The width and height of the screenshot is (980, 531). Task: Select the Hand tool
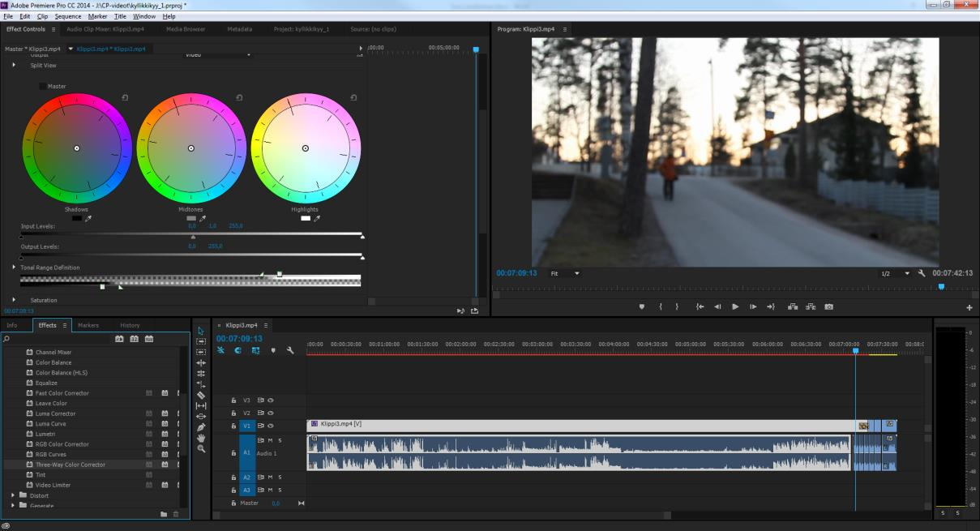tap(202, 438)
